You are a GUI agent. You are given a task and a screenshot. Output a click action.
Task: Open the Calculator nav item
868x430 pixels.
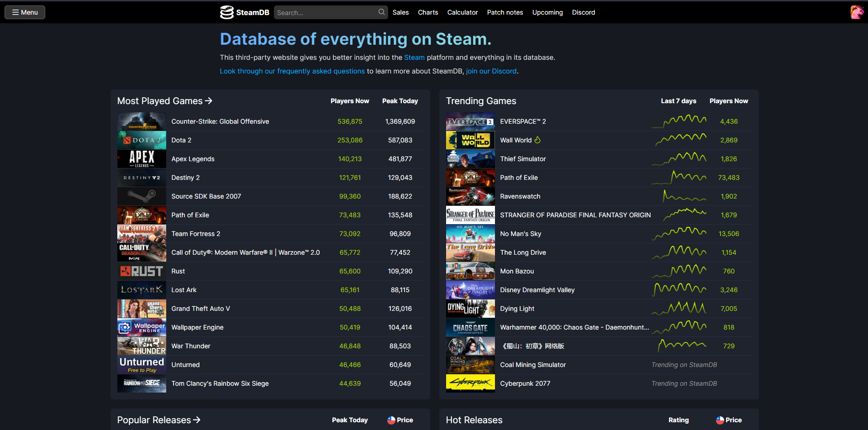[463, 12]
